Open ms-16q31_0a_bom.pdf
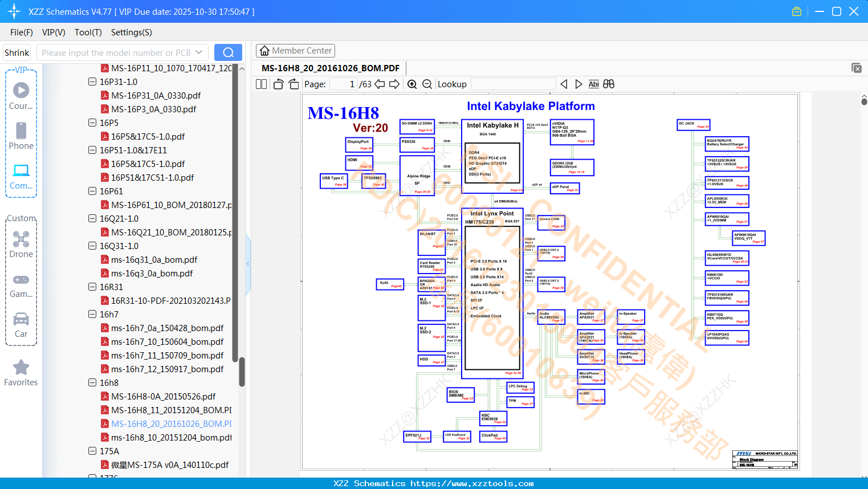Viewport: 868px width, 489px height. (154, 259)
